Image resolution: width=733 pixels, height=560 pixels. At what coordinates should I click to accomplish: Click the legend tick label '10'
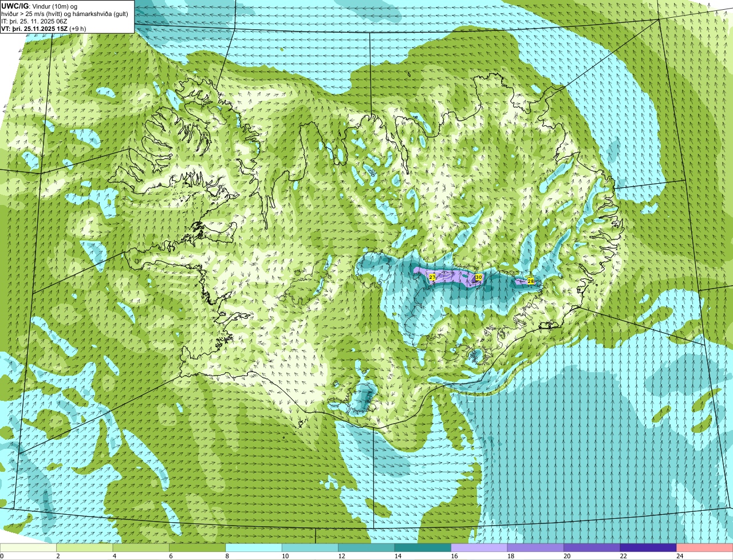(285, 555)
